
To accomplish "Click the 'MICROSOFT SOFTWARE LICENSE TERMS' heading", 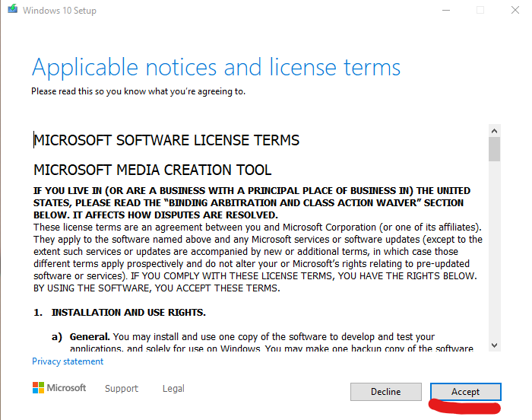I will tap(166, 140).
